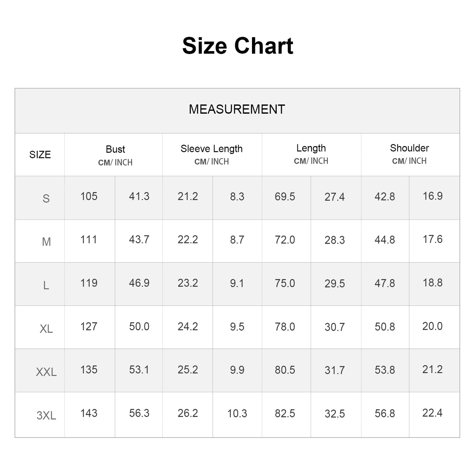Select the M size row label
Screen dimensions: 476x475
point(46,242)
